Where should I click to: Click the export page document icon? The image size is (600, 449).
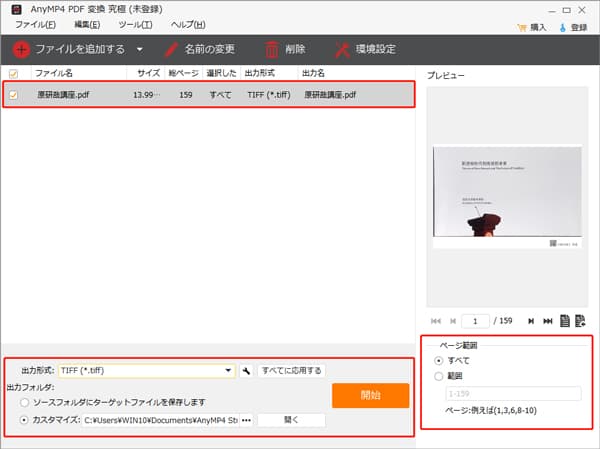[x=580, y=321]
